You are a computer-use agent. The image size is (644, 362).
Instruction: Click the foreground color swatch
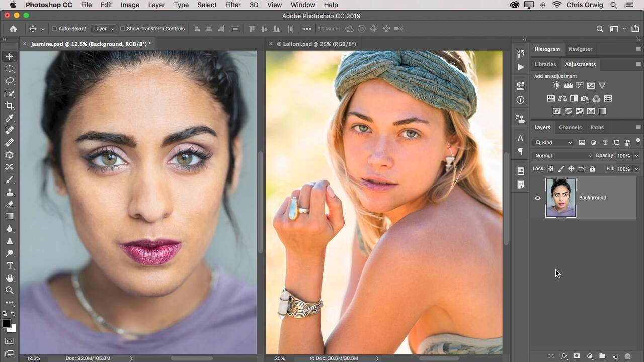(7, 323)
